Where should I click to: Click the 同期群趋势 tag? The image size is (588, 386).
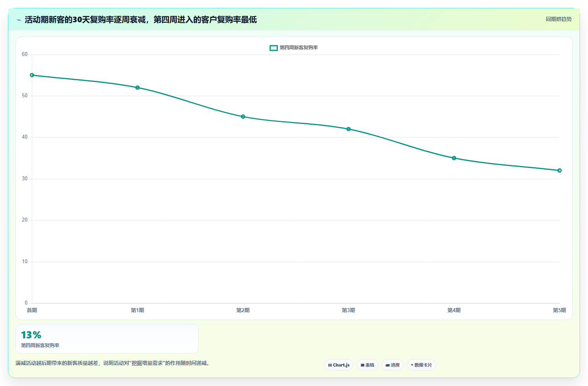coord(559,19)
